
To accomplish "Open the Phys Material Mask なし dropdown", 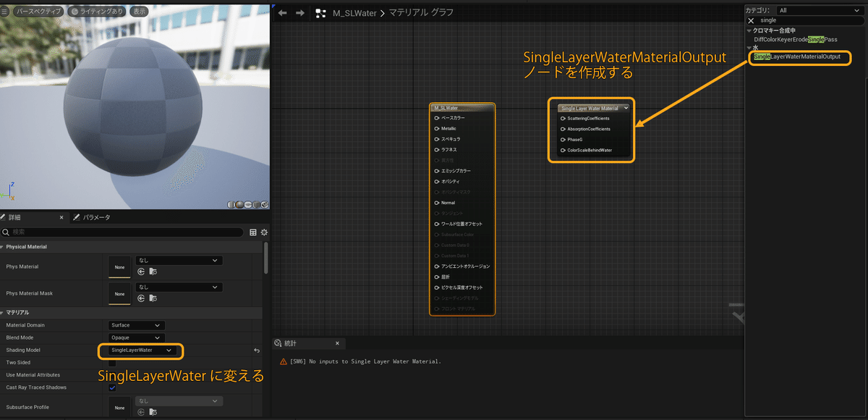I will (x=179, y=287).
